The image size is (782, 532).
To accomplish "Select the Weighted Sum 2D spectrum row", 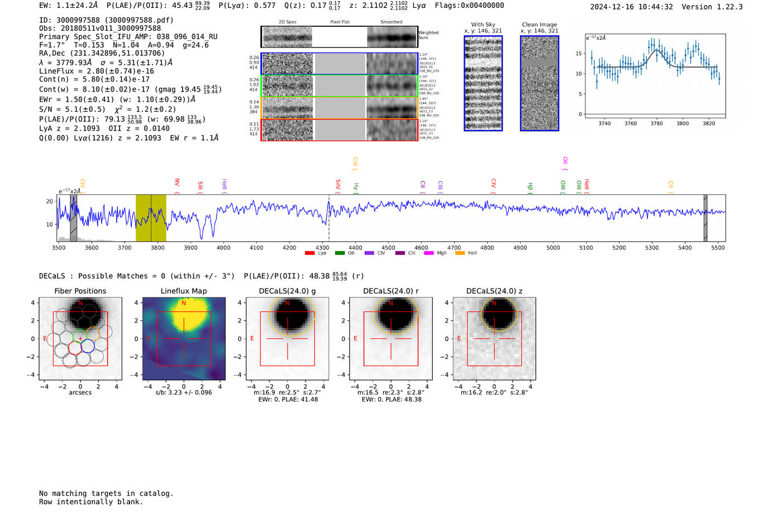I will click(x=340, y=37).
